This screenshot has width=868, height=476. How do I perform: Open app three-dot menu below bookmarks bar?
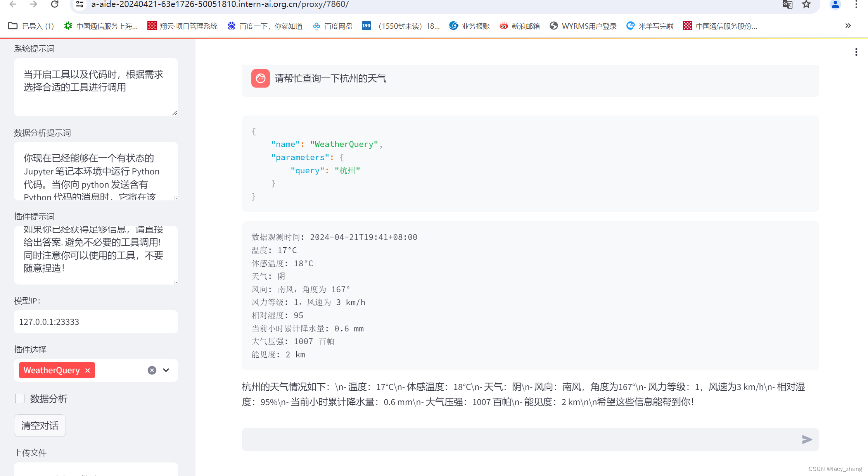pyautogui.click(x=856, y=52)
